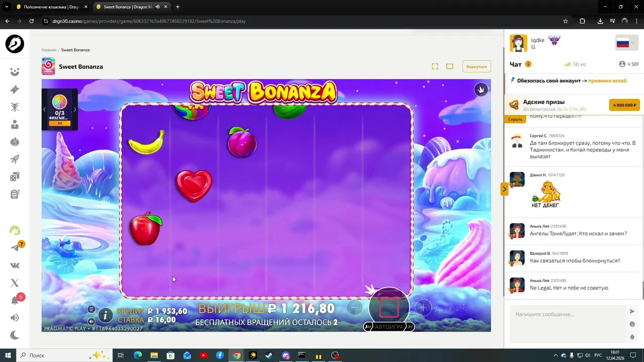The image size is (644, 362).
Task: Click the taskbar Поиск search box
Action: click(x=63, y=355)
